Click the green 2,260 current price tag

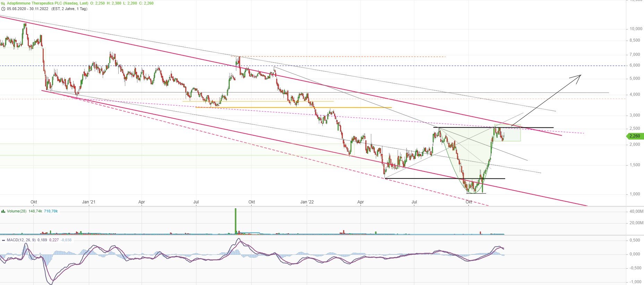coord(635,136)
